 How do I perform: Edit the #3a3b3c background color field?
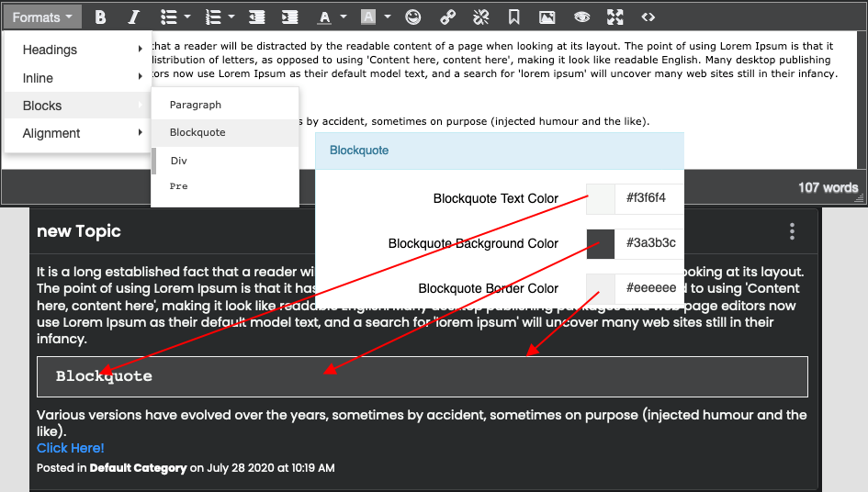tap(649, 243)
